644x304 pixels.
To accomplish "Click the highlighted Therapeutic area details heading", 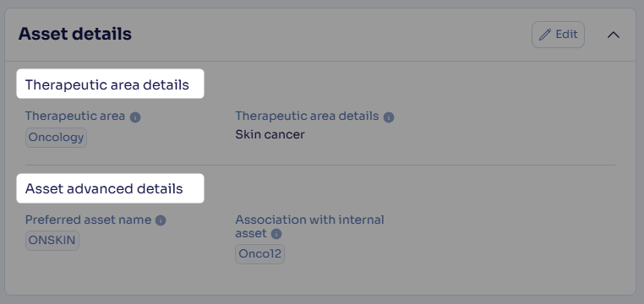I will click(107, 85).
